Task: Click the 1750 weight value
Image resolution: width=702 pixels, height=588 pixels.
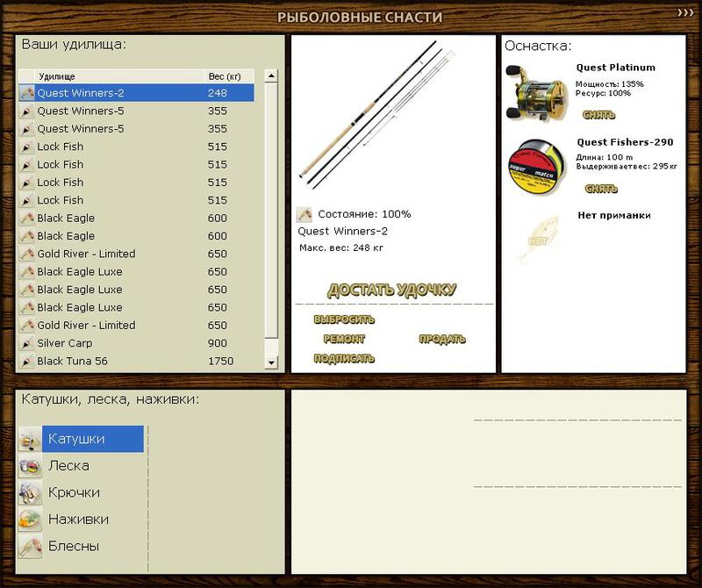Action: pos(221,362)
